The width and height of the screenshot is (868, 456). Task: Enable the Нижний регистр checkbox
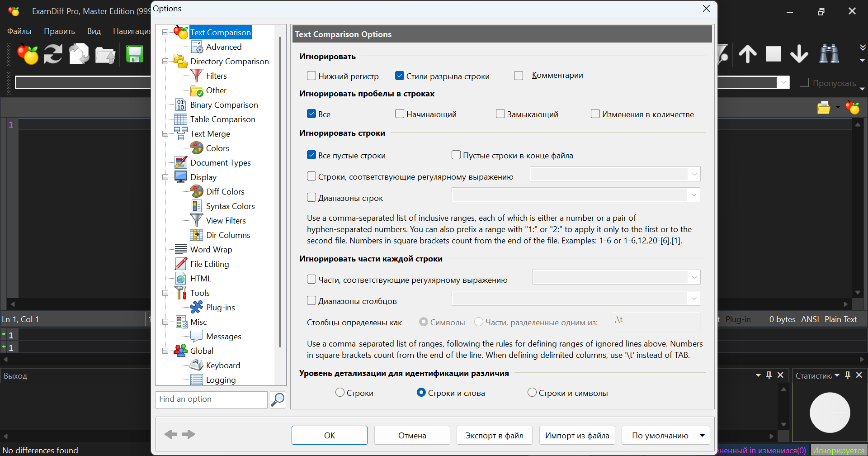coord(311,76)
